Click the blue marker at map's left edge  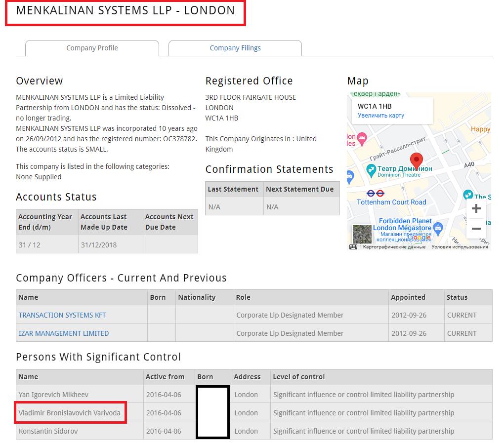click(349, 177)
